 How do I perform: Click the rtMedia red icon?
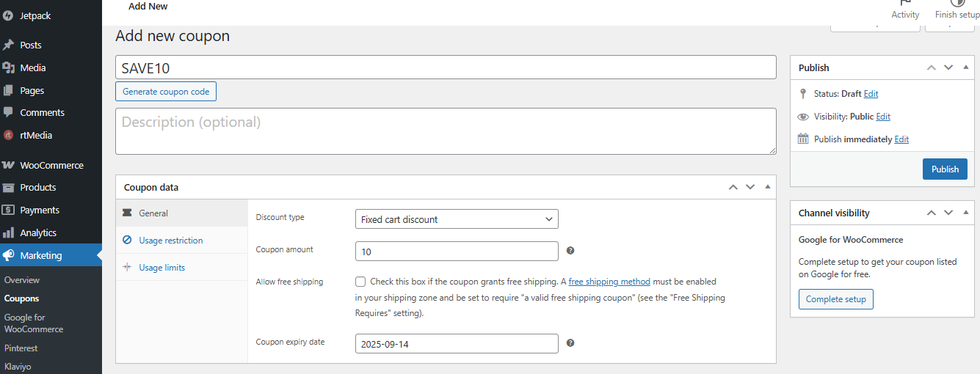tap(8, 135)
